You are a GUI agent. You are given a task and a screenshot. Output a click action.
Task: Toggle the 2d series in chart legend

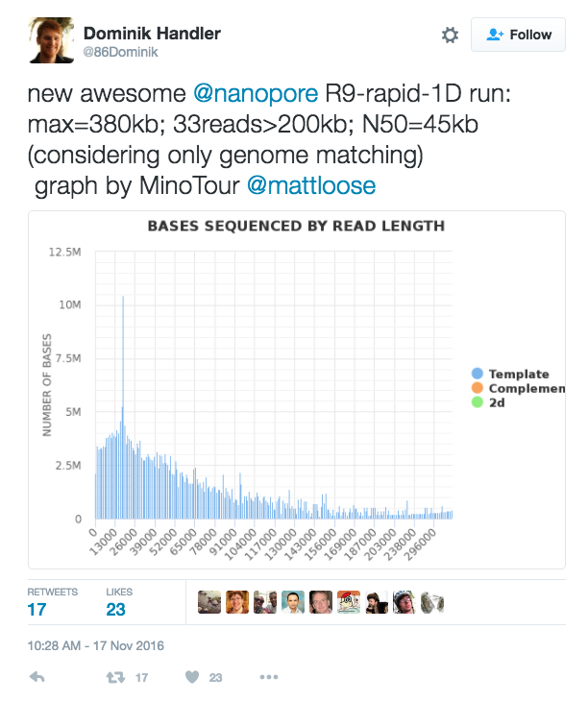click(x=497, y=402)
